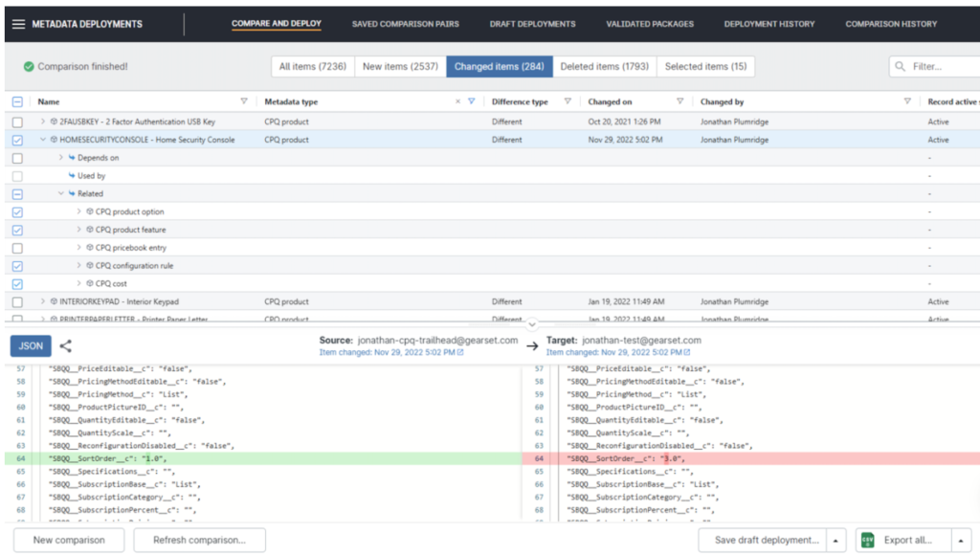Uncheck the HOMESECURITYCONSOLE row checkbox
The width and height of the screenshot is (980, 555).
click(17, 140)
